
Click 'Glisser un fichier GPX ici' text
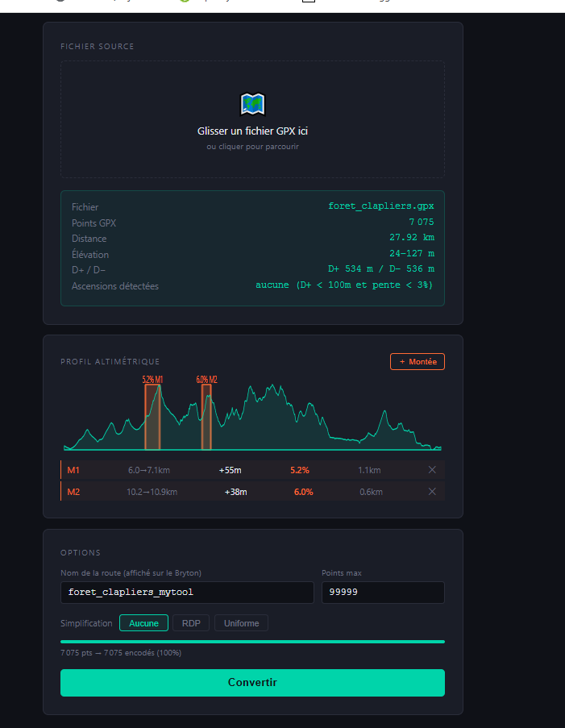click(x=252, y=131)
